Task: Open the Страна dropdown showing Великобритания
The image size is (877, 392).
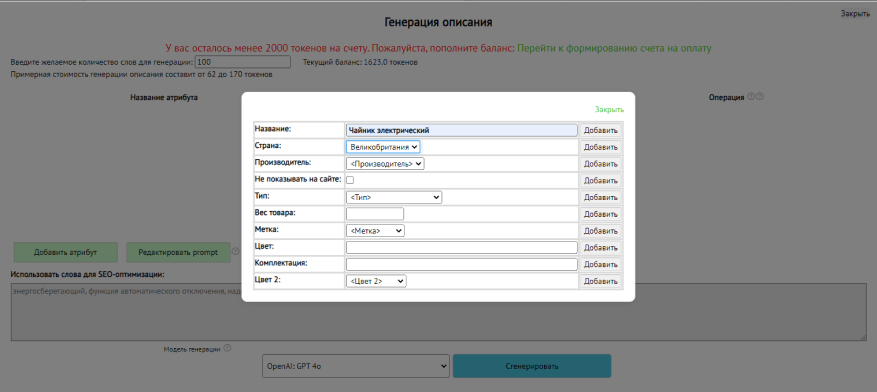Action: click(x=383, y=147)
